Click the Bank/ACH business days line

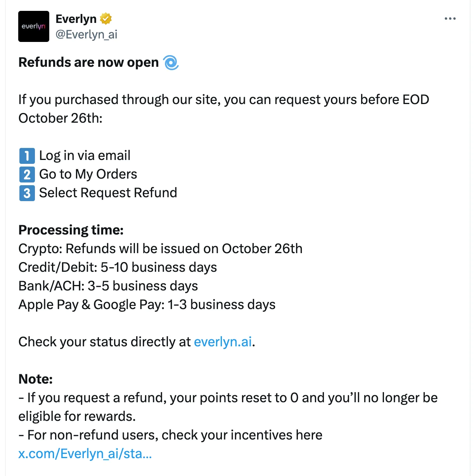pos(108,286)
